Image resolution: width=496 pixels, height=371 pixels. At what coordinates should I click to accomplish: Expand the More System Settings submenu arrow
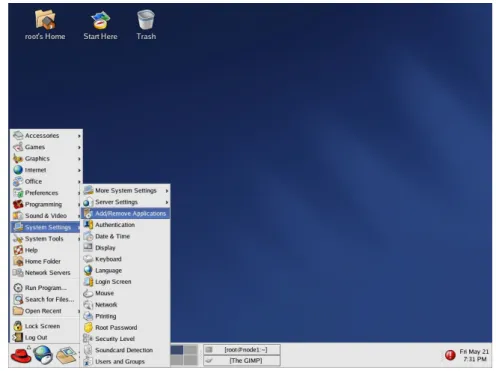[167, 191]
